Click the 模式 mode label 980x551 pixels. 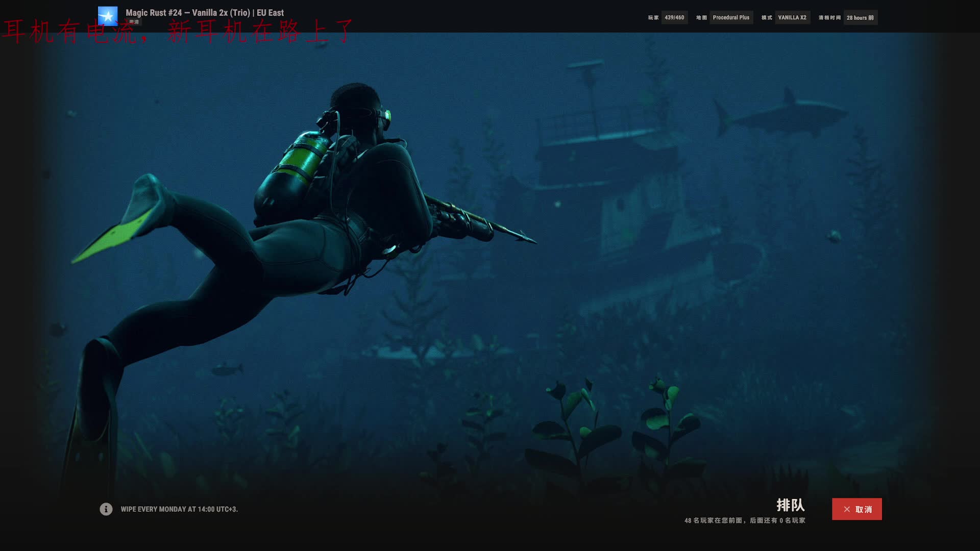[767, 17]
